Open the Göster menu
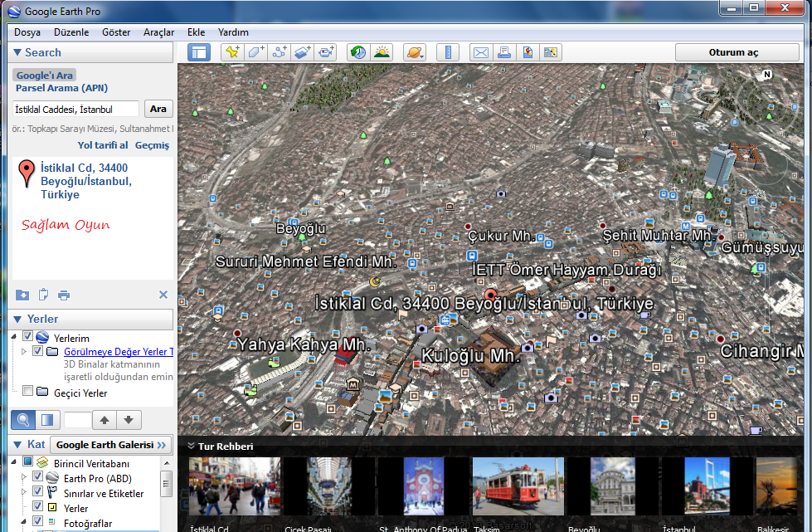The image size is (812, 532). [x=116, y=32]
